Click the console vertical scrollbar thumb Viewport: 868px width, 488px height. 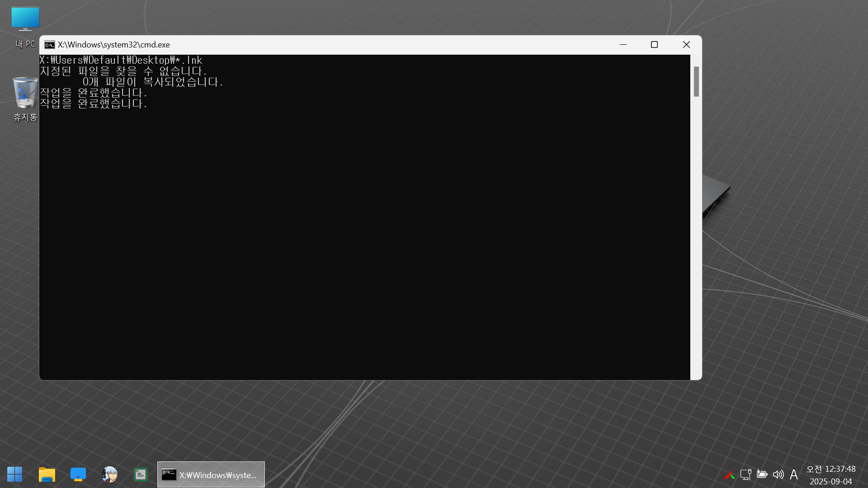[x=696, y=81]
